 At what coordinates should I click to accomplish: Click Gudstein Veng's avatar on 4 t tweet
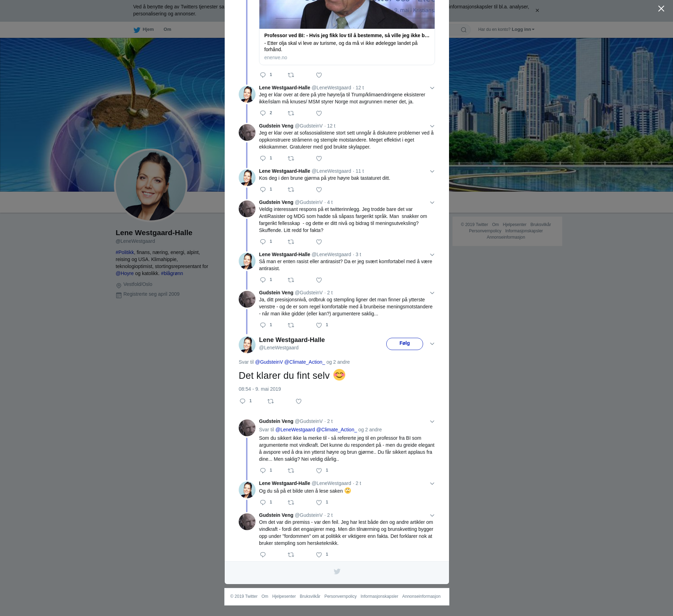tap(247, 209)
